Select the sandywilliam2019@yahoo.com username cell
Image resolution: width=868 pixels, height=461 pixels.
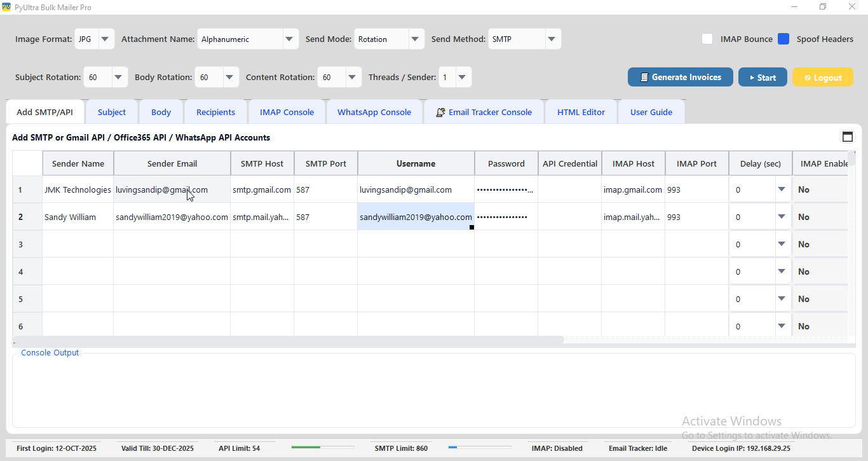point(416,217)
